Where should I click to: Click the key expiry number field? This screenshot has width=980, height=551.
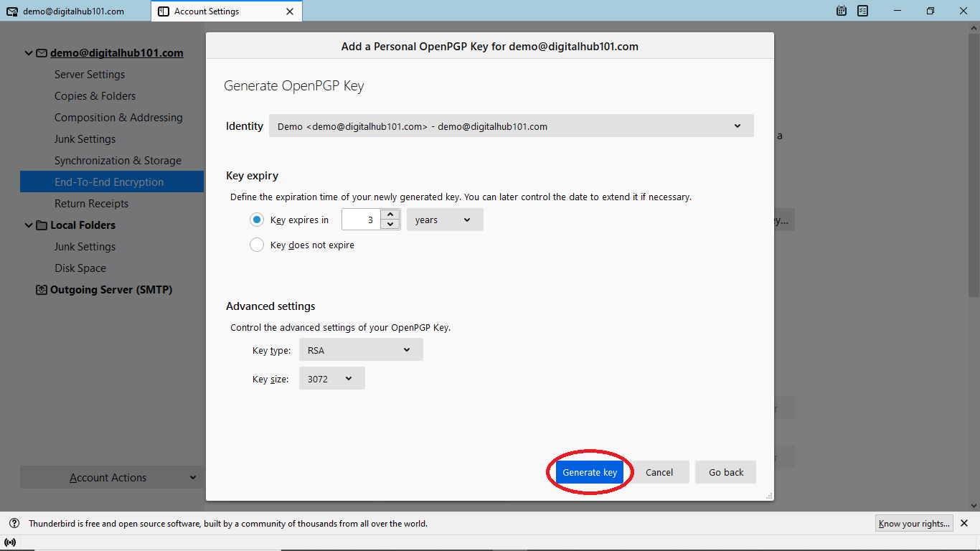click(362, 220)
